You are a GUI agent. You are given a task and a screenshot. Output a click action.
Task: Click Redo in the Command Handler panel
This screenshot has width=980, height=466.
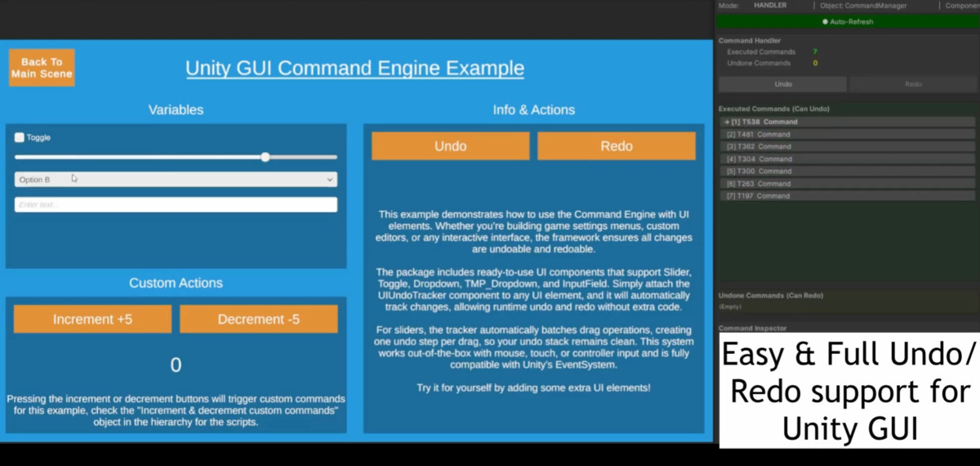(x=913, y=84)
